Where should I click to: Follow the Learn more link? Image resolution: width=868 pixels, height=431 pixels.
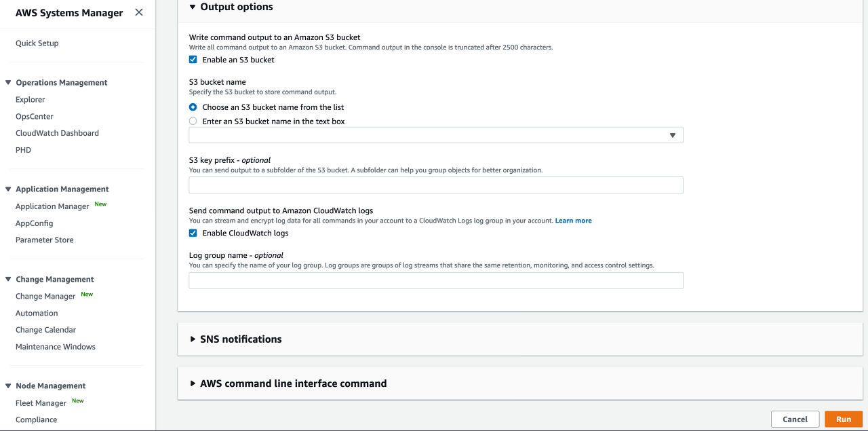573,221
